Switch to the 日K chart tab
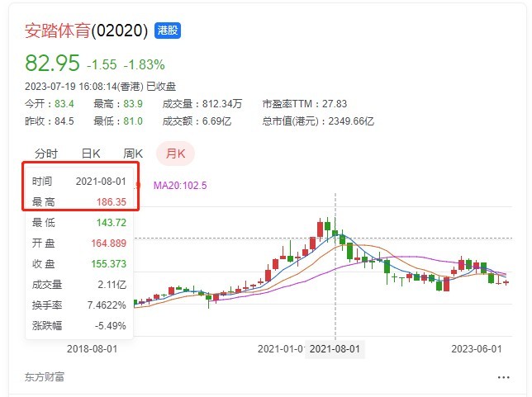This screenshot has width=532, height=397. [91, 154]
